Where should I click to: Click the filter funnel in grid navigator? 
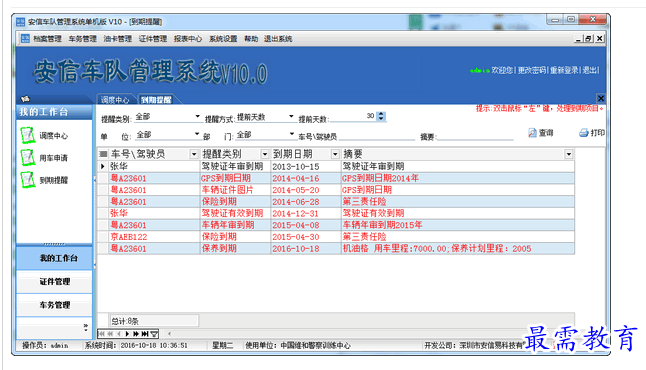pyautogui.click(x=154, y=334)
